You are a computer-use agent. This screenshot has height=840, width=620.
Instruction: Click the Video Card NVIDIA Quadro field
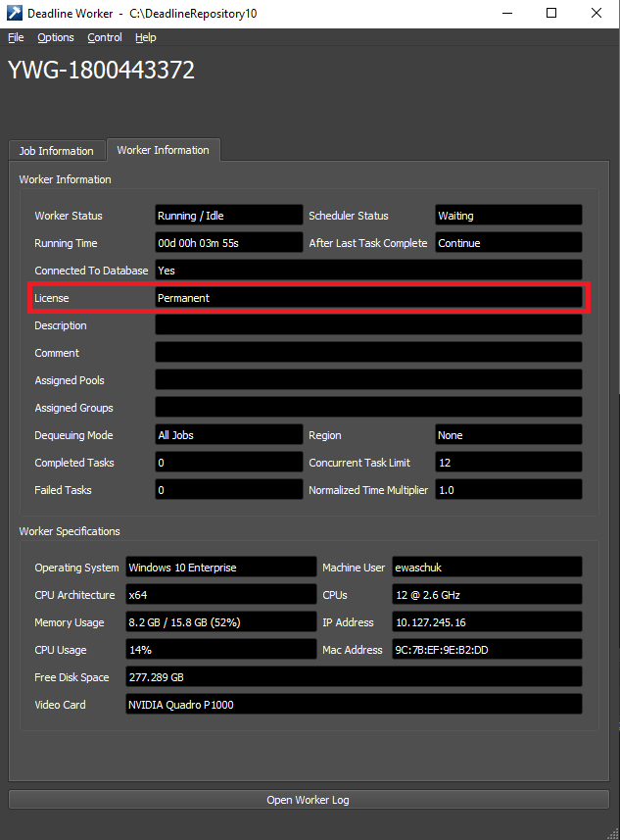pos(354,705)
